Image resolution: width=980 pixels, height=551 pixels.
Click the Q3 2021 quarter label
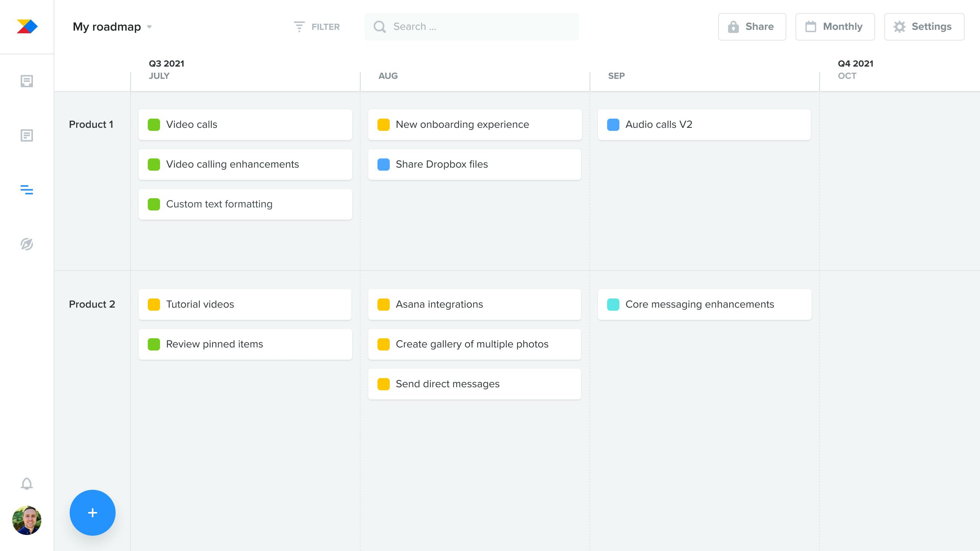167,64
